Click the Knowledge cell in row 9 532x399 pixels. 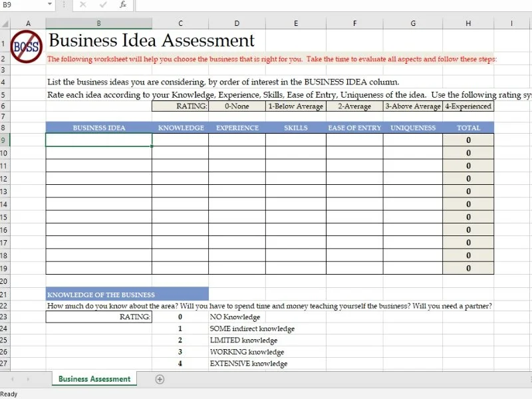(180, 140)
